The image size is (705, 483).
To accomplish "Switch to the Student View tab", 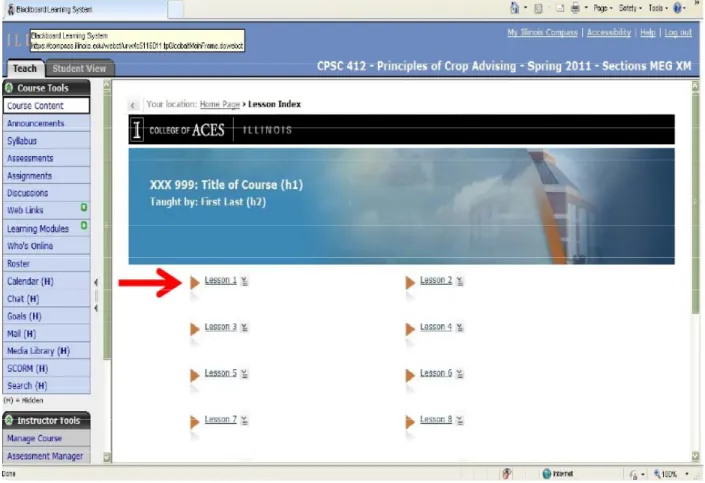I will [79, 68].
